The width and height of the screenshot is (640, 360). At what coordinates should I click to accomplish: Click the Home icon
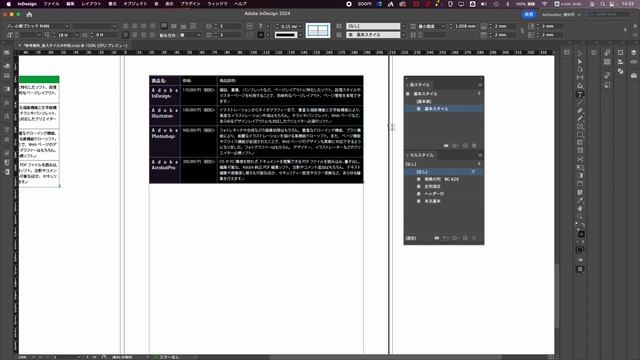29,15
